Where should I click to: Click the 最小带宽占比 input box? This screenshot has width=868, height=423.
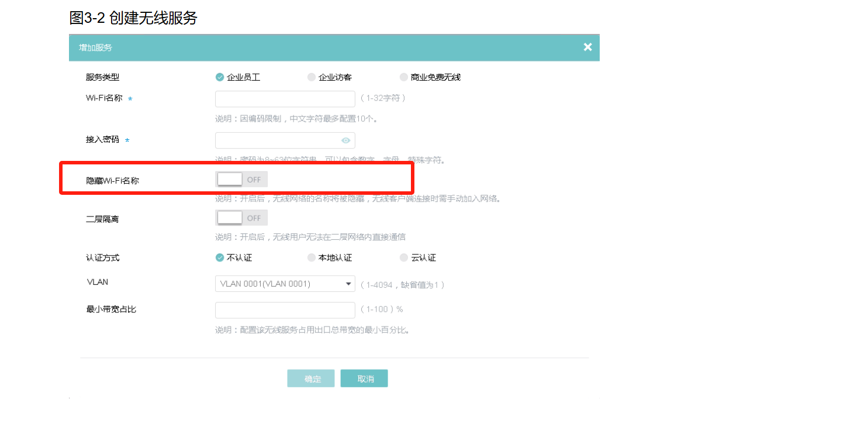tap(285, 310)
